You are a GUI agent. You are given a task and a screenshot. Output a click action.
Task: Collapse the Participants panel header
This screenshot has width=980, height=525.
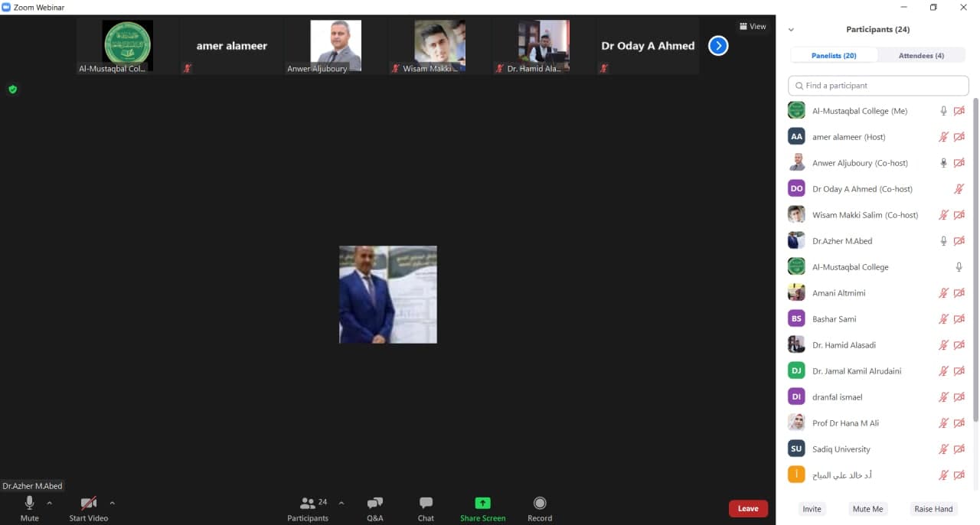792,29
